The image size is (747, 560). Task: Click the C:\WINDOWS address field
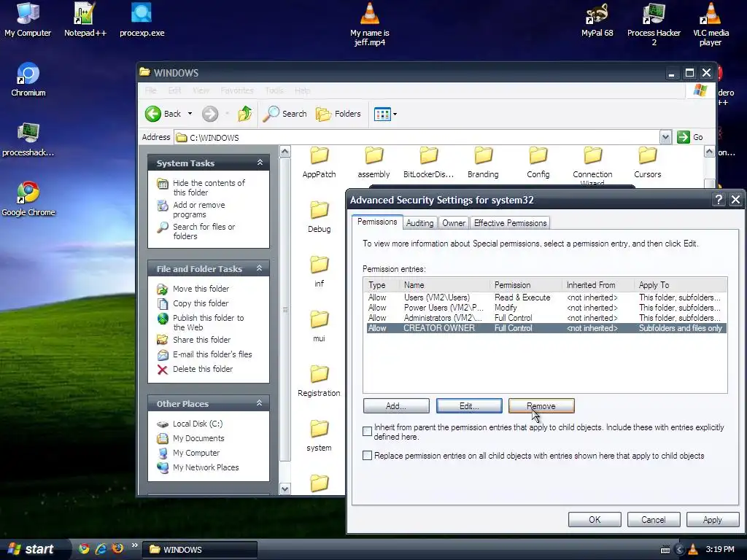tap(417, 137)
